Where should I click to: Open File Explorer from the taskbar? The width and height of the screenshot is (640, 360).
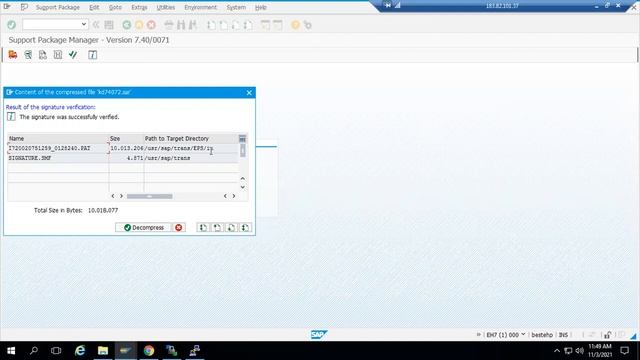tap(103, 351)
